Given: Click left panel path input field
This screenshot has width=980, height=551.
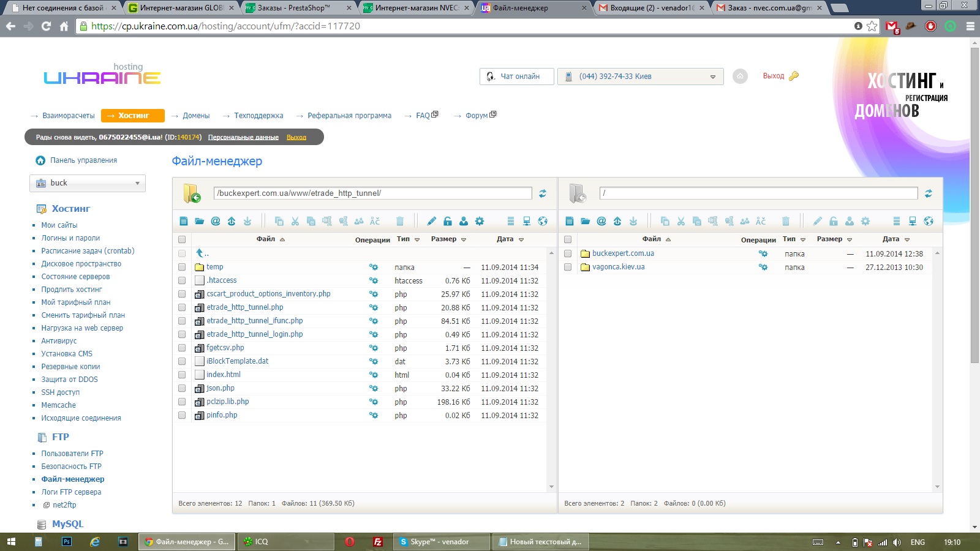Looking at the screenshot, I should (x=372, y=193).
